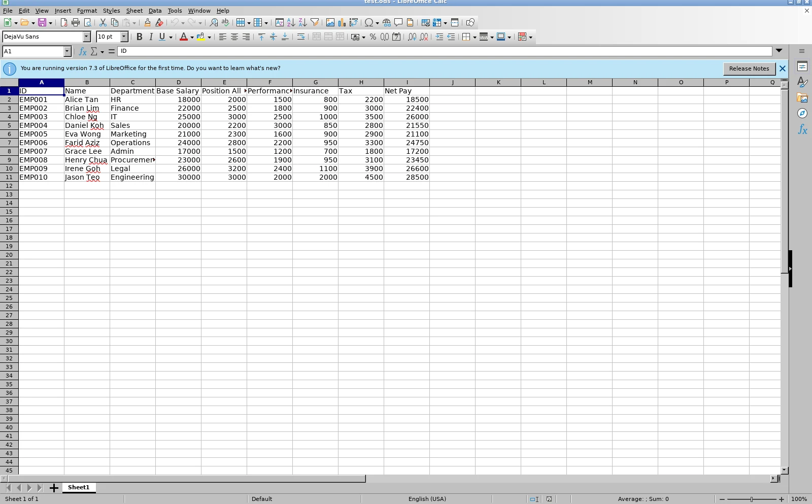Open the font name dropdown

tap(87, 37)
